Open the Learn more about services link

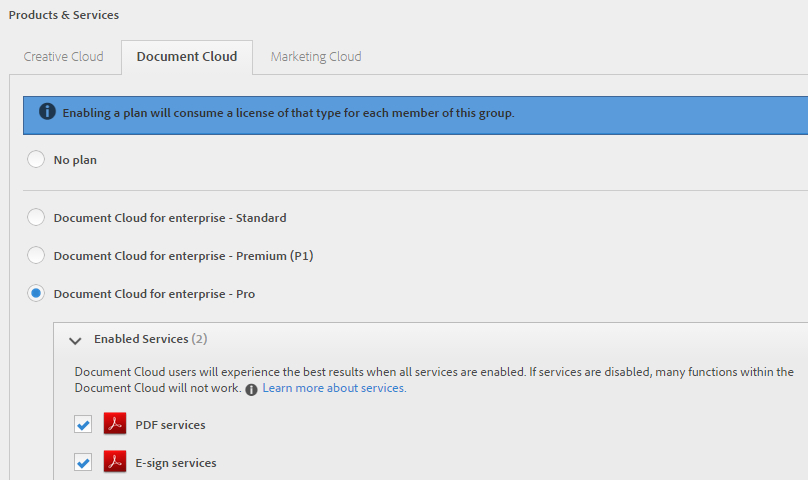point(334,388)
